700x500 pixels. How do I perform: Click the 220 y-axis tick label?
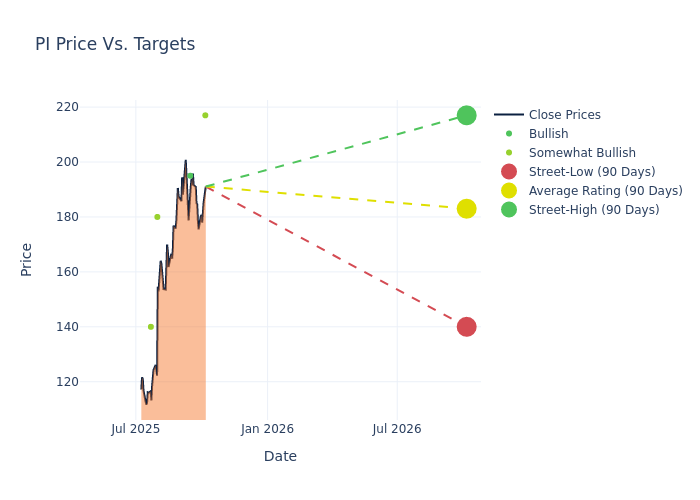[x=94, y=107]
